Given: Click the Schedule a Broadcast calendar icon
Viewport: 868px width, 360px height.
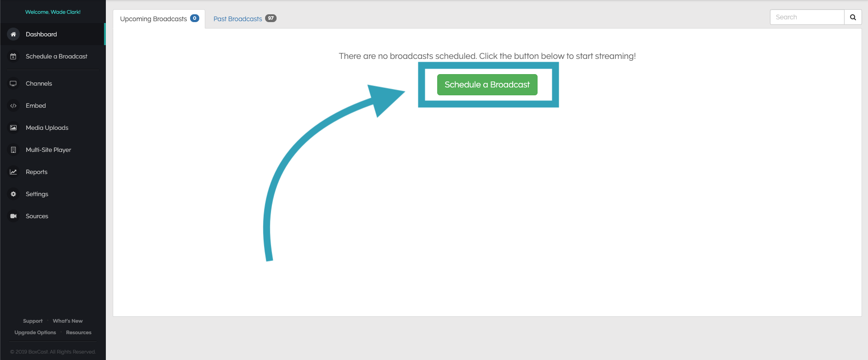Looking at the screenshot, I should [13, 56].
